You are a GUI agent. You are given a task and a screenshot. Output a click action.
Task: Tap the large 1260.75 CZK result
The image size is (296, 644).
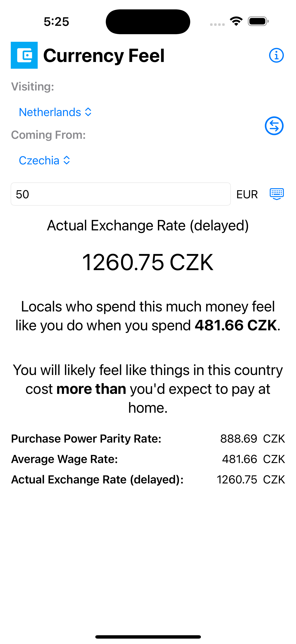tap(148, 262)
